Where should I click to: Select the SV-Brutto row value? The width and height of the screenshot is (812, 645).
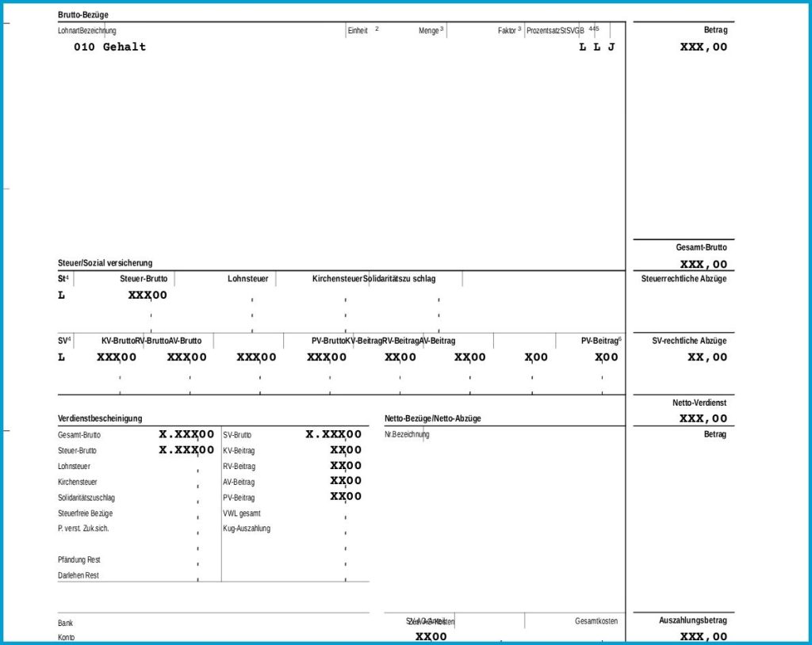[x=334, y=434]
